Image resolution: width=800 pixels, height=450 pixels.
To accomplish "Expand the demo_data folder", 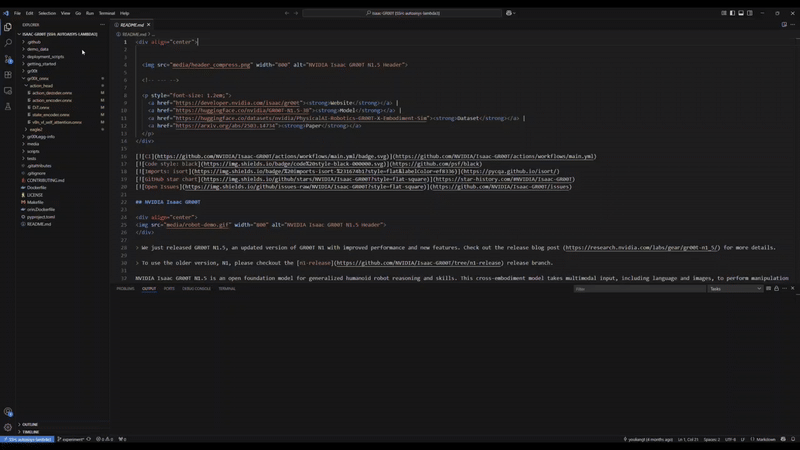I will pyautogui.click(x=38, y=49).
